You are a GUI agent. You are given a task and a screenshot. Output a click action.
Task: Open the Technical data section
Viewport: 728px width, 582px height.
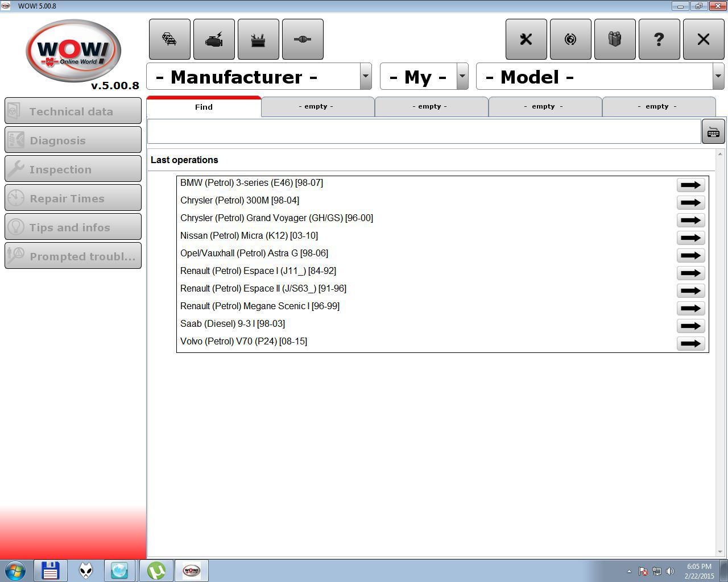coord(73,111)
